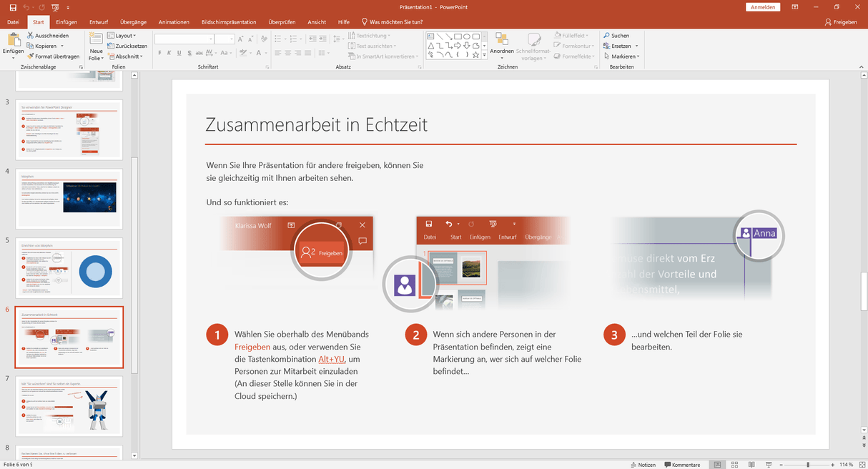
Task: Toggle Notizen pane in status bar
Action: (642, 465)
